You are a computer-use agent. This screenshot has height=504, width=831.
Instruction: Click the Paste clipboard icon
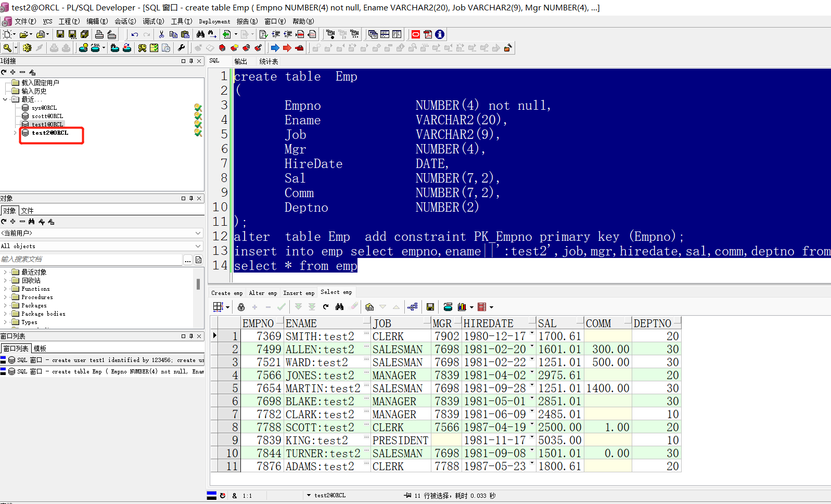coord(185,34)
